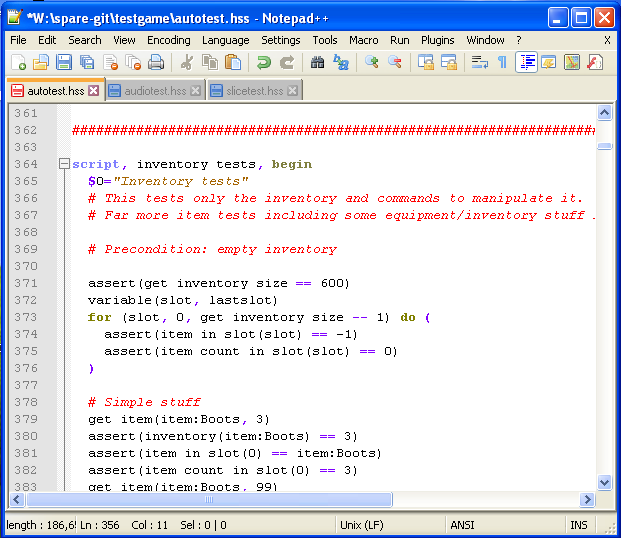Zoom in with magnifier plus icon
Viewport: 621px width, 538px height.
tap(371, 63)
